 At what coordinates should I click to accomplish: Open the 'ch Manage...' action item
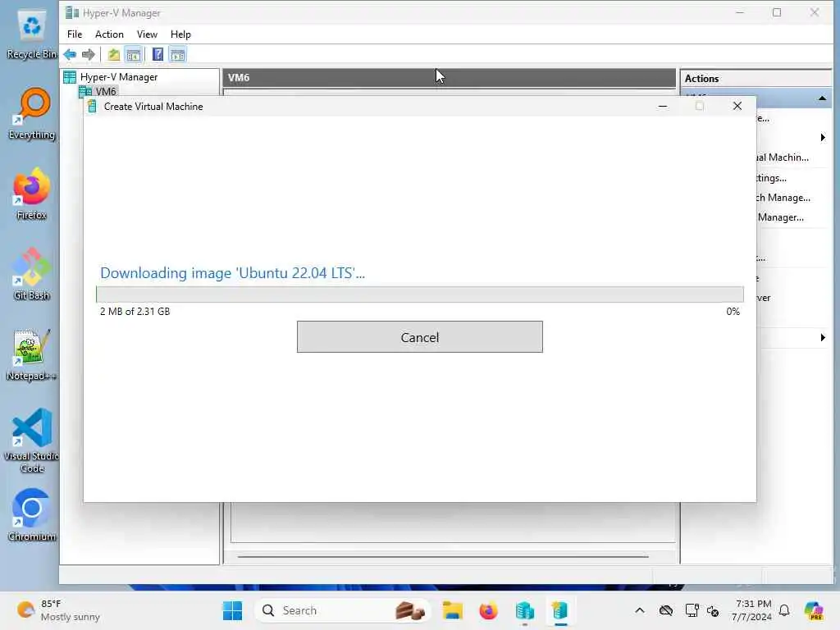[x=783, y=198]
